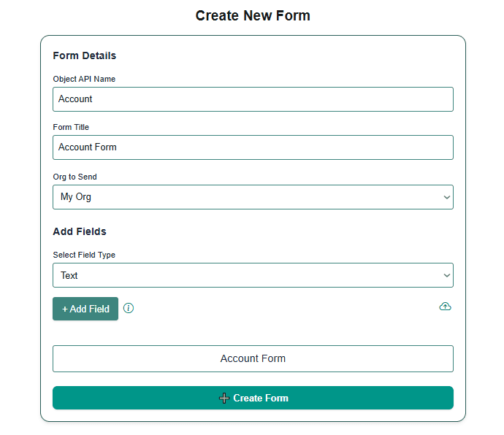504x435 pixels.
Task: Click into the Form Title text box
Action: [253, 147]
